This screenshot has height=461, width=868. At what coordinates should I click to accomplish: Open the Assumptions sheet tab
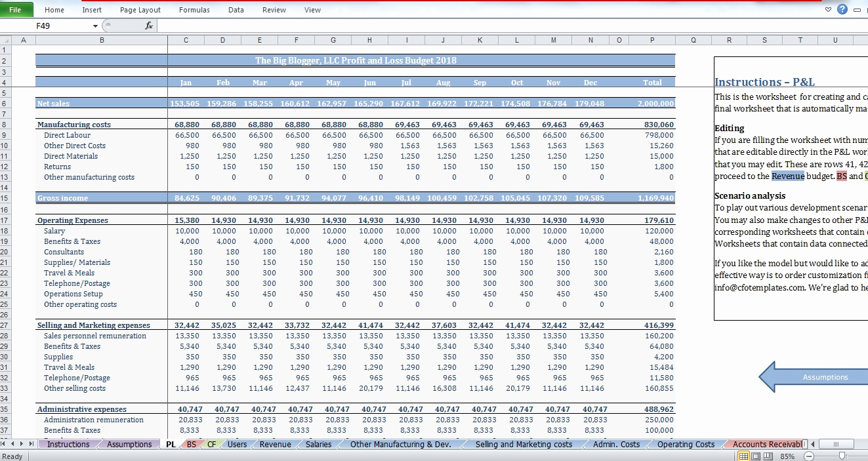(129, 445)
